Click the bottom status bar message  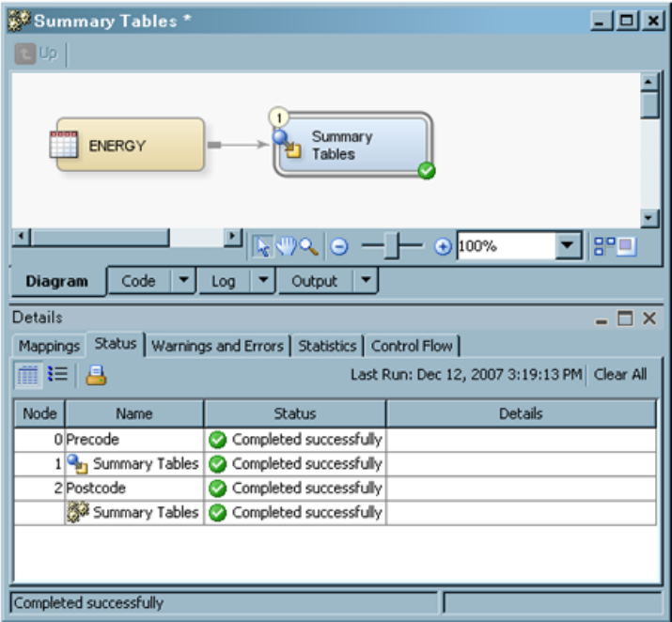[88, 603]
